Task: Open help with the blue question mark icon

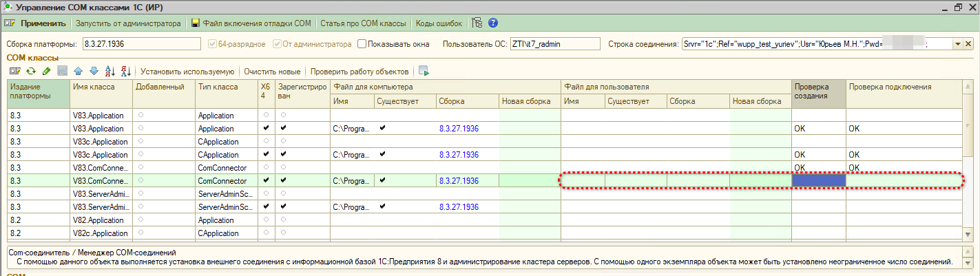Action: [x=493, y=23]
